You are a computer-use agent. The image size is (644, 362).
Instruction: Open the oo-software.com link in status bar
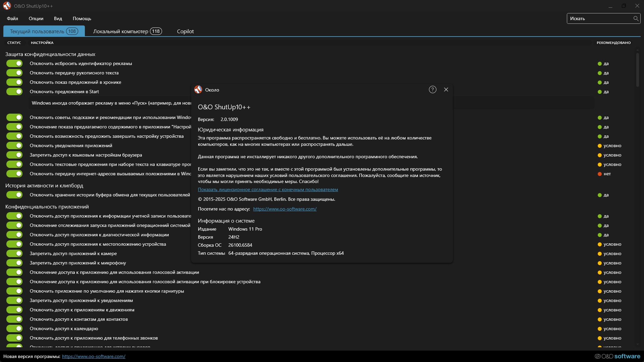coord(94,356)
